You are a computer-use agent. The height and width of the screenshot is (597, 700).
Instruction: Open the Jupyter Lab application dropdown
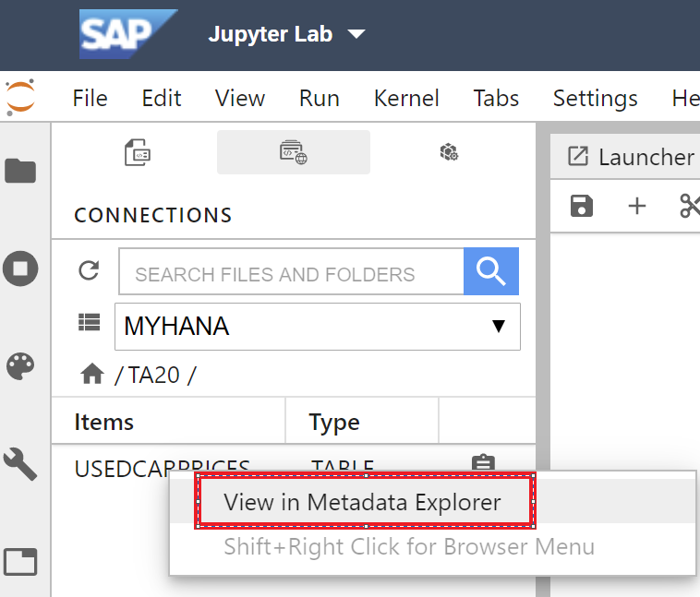coord(286,34)
